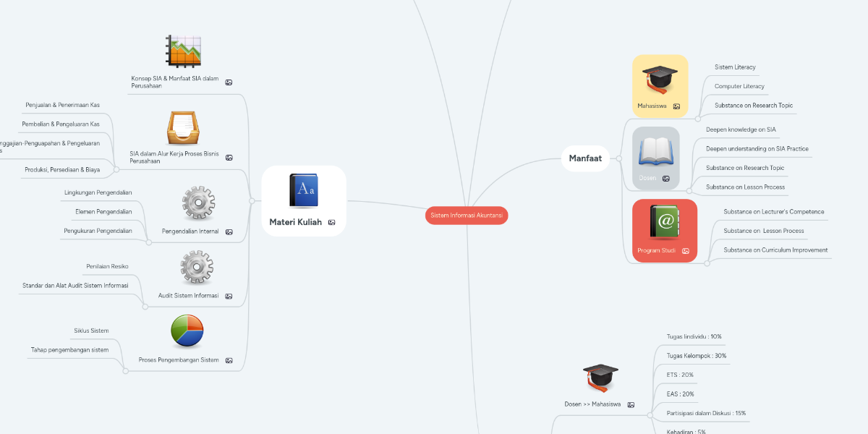Click the orange chart icon above Konsep SIA
This screenshot has height=434, width=868.
pos(183,51)
